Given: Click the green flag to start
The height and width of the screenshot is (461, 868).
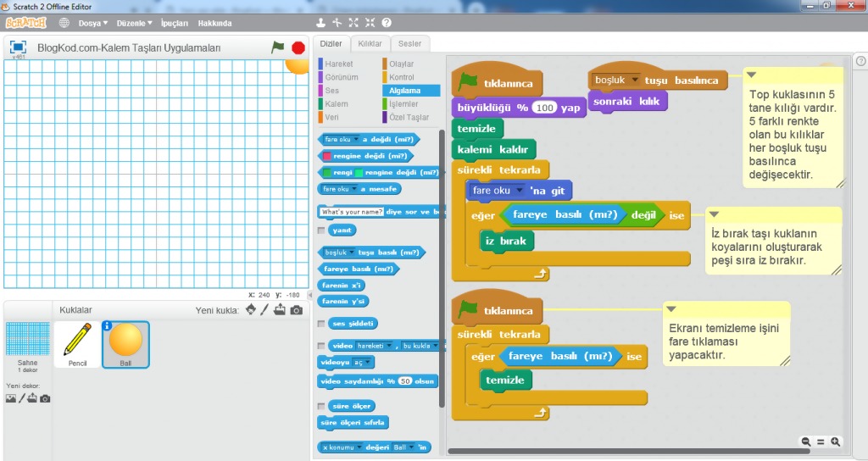Looking at the screenshot, I should pyautogui.click(x=277, y=47).
